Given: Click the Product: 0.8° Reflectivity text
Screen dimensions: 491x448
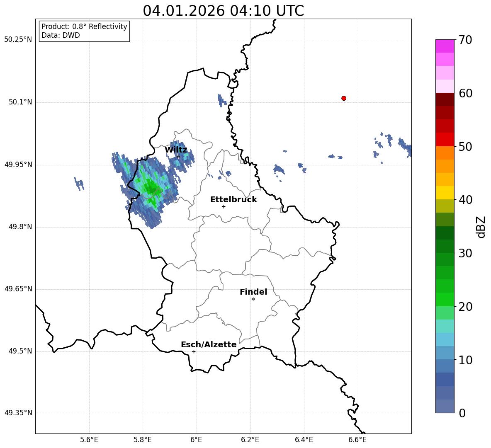Looking at the screenshot, I should tap(84, 26).
